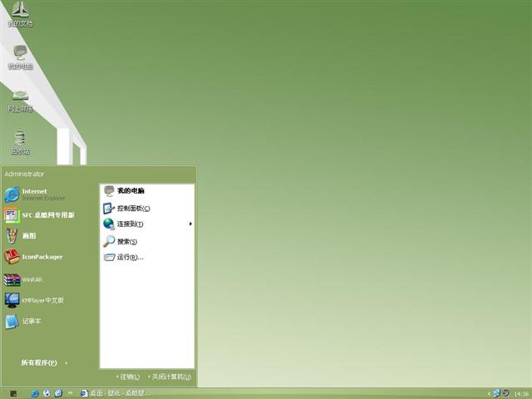Click the dark round tray icon

point(506,393)
